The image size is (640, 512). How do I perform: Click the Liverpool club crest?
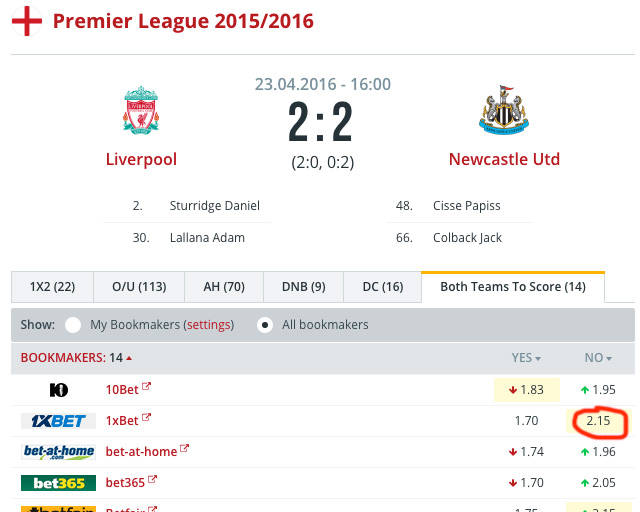point(141,110)
